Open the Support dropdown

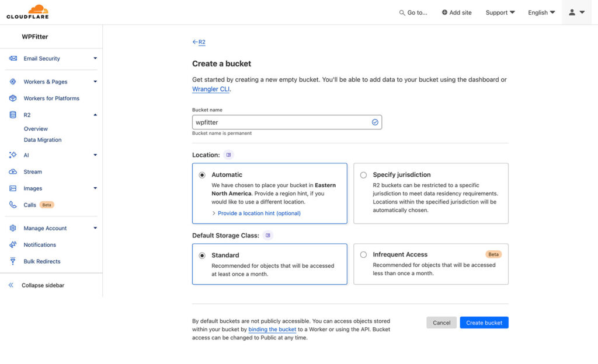(x=499, y=12)
